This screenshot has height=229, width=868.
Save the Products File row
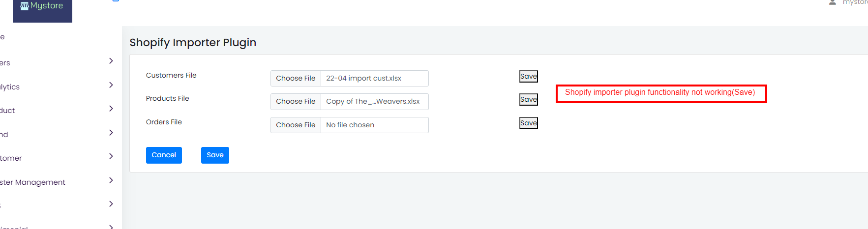coord(529,99)
